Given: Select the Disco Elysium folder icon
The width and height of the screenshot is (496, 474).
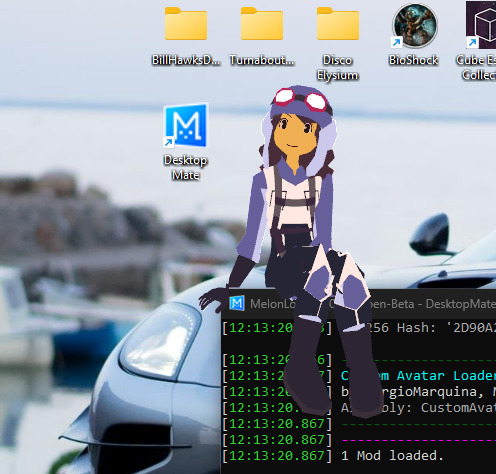Looking at the screenshot, I should (x=338, y=24).
